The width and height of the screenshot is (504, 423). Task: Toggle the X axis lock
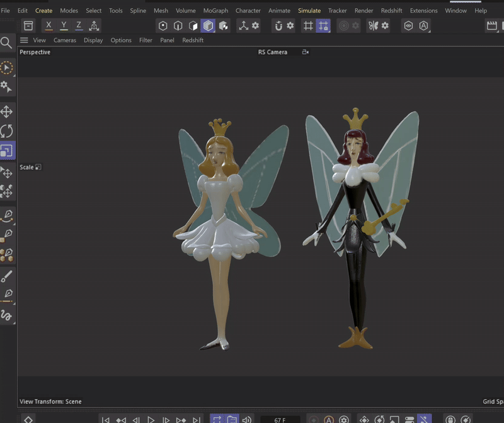click(x=49, y=26)
